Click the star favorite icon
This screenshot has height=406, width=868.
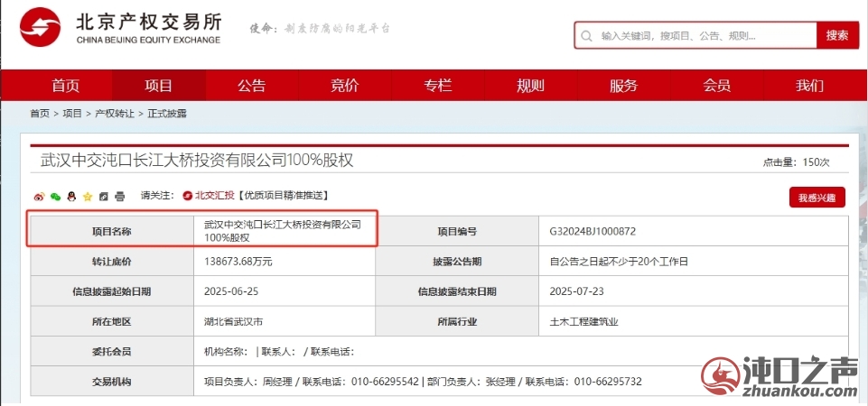pyautogui.click(x=88, y=197)
